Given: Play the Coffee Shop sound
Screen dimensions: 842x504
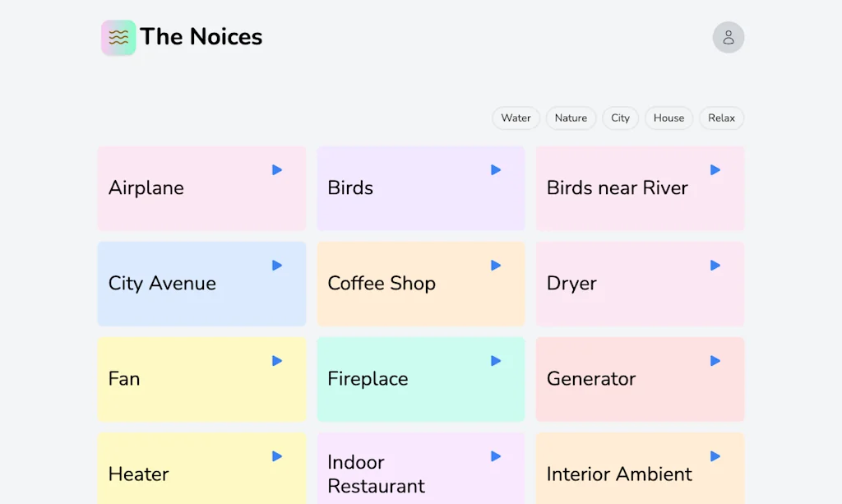Looking at the screenshot, I should (495, 266).
